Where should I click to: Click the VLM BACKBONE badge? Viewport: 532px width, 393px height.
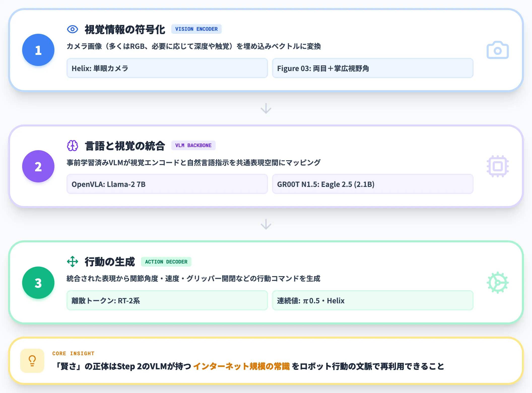click(193, 145)
